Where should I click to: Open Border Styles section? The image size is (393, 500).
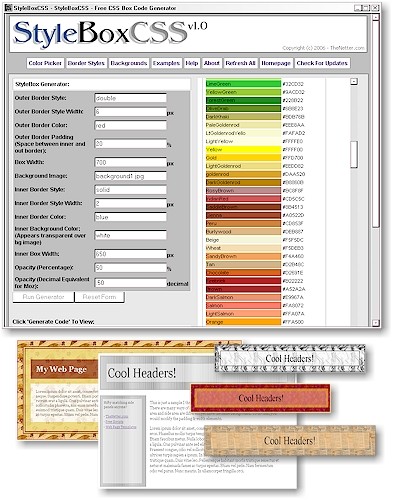coord(86,63)
